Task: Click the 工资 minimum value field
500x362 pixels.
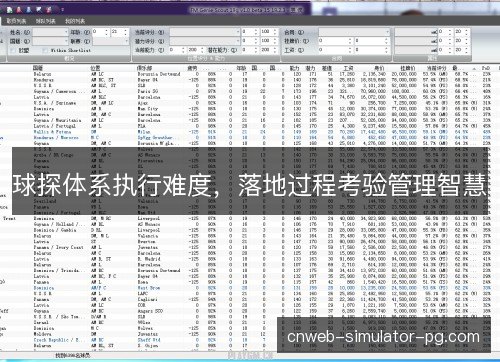Action: click(335, 50)
